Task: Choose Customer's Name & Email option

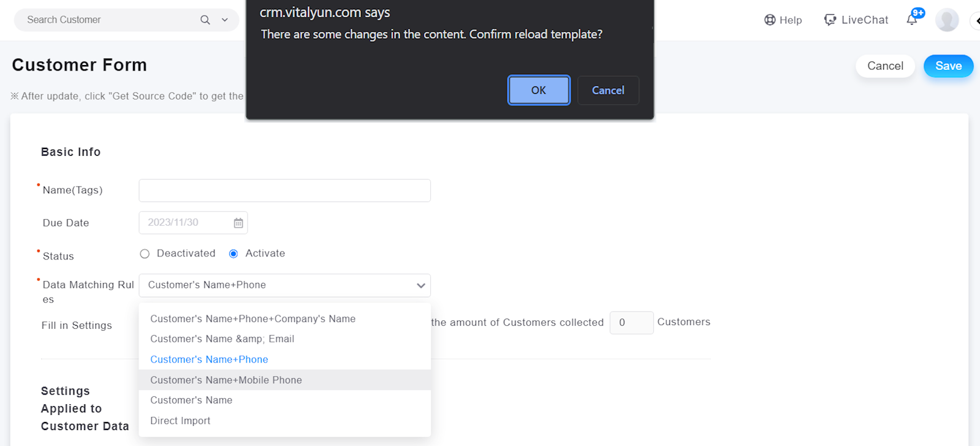Action: 222,339
